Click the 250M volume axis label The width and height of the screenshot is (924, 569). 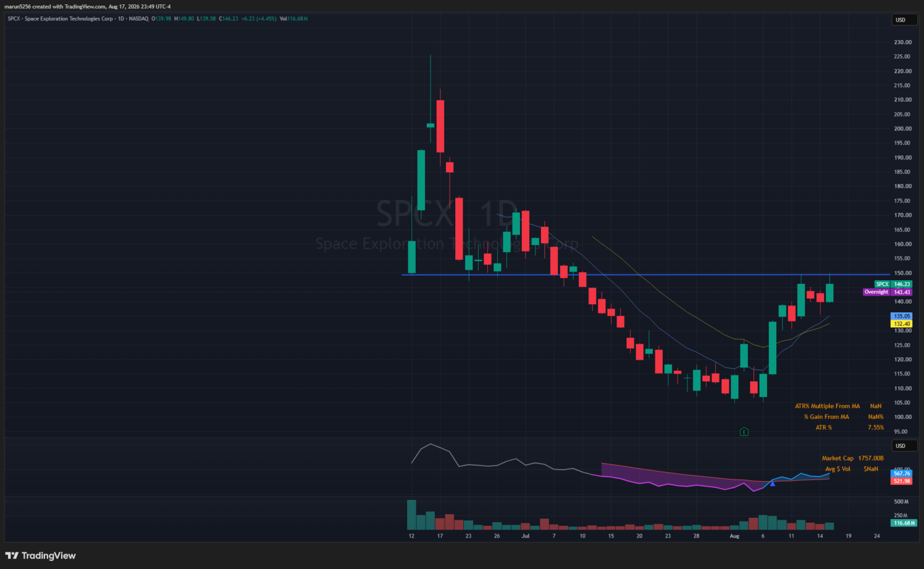[901, 515]
